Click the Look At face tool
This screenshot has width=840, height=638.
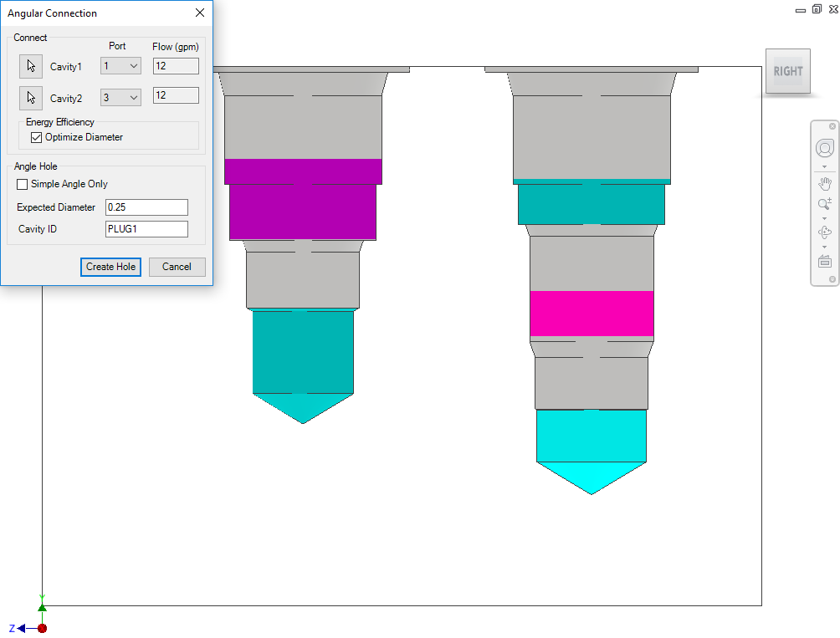tap(825, 261)
